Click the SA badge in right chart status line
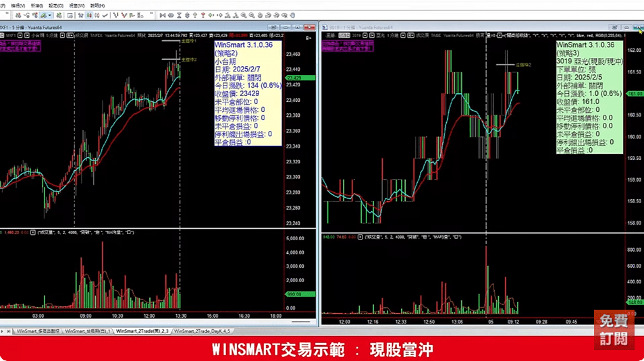The image size is (644, 361). 344,36
